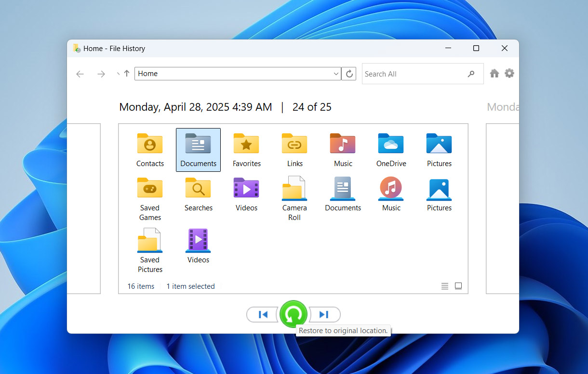Click the next version pane on right

pos(502,208)
